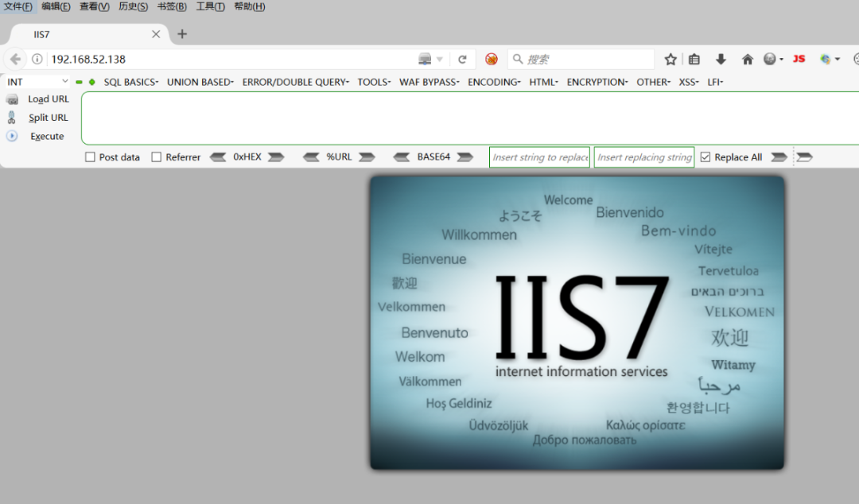The height and width of the screenshot is (504, 859).
Task: Open the 工具(T) menu
Action: click(x=210, y=6)
